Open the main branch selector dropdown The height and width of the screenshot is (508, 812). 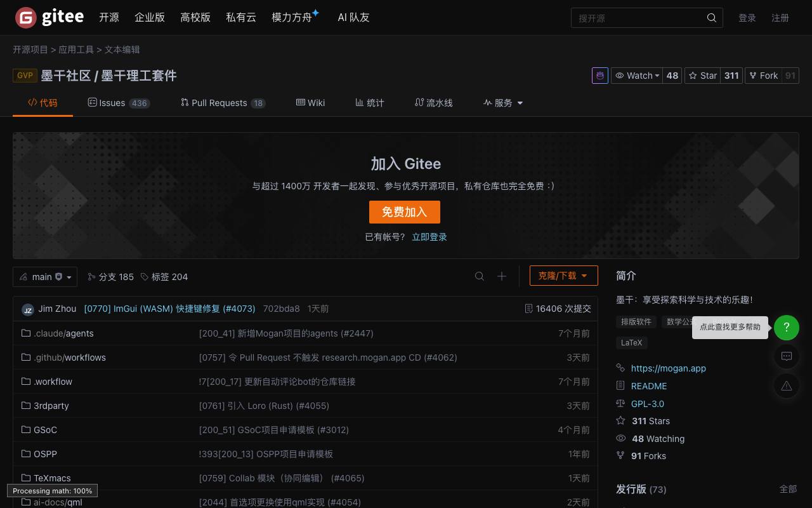(45, 277)
